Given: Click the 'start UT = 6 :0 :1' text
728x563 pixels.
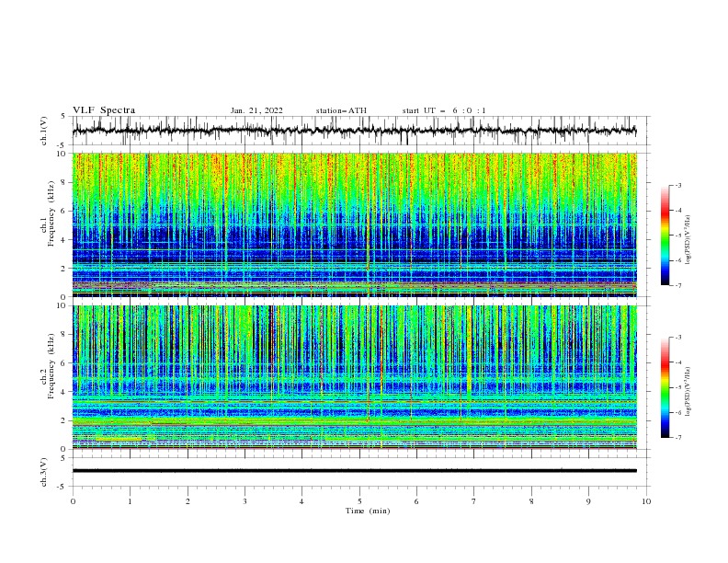Looking at the screenshot, I should [x=444, y=110].
